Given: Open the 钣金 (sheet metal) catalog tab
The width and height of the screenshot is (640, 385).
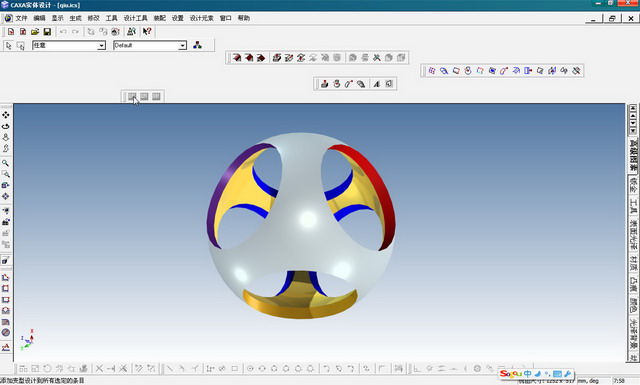Looking at the screenshot, I should tap(633, 185).
